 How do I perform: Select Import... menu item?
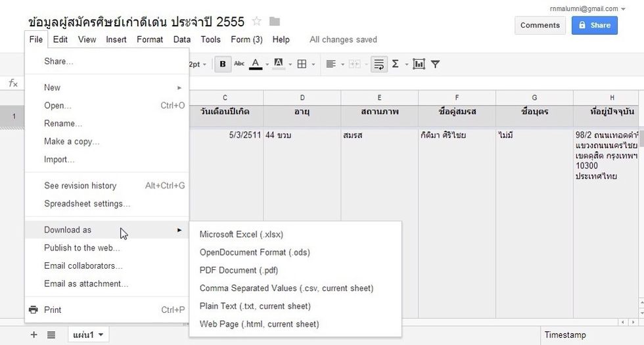pos(106,159)
